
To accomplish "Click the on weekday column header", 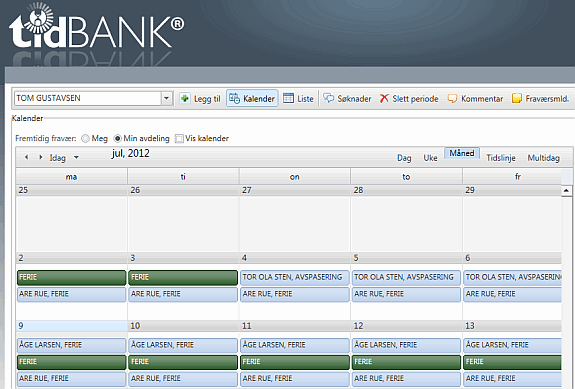I will (x=294, y=177).
